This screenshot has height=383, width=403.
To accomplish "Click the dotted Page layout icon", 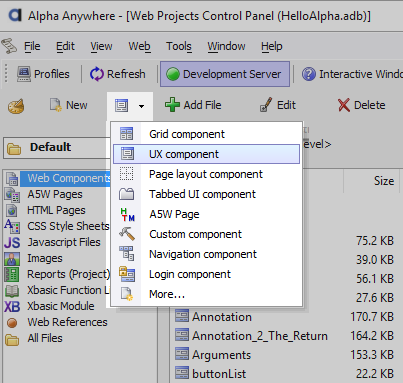I will click(x=127, y=174).
